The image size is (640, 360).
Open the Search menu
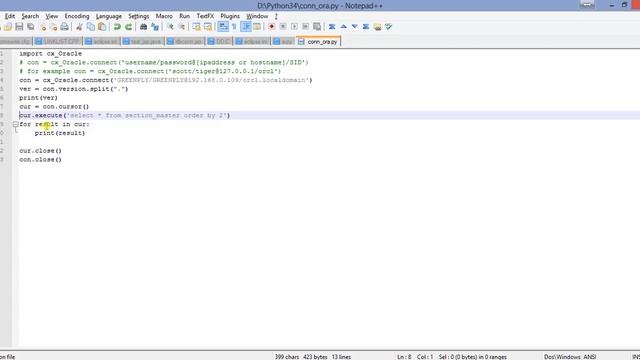click(x=30, y=16)
